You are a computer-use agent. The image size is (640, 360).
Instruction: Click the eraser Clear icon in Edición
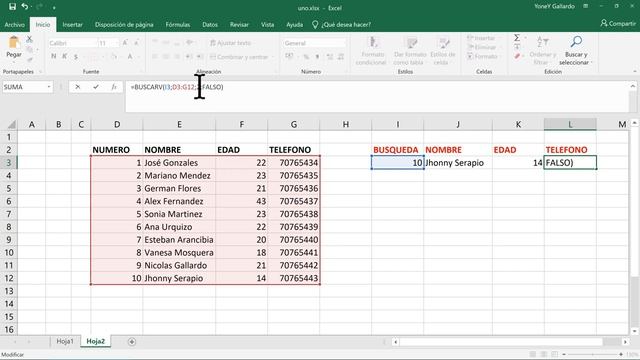click(517, 56)
